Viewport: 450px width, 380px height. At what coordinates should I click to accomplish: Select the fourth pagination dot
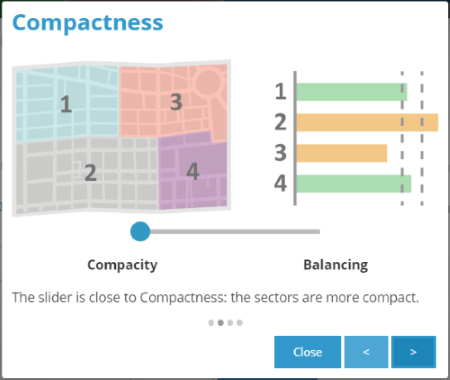click(x=239, y=323)
